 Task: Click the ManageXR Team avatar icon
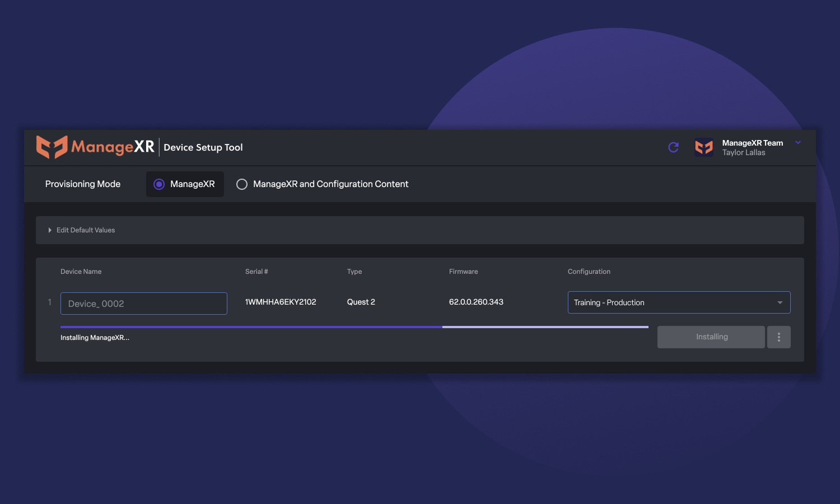click(x=704, y=147)
